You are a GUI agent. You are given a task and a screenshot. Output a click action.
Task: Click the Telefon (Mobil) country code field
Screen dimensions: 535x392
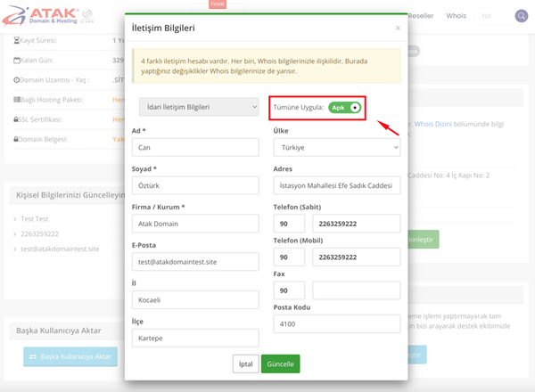(289, 257)
